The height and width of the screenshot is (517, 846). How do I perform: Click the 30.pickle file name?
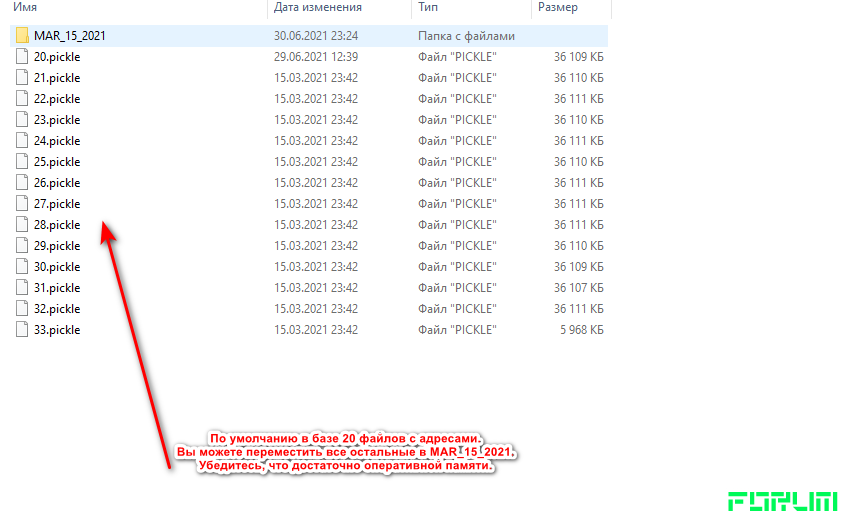pyautogui.click(x=57, y=268)
